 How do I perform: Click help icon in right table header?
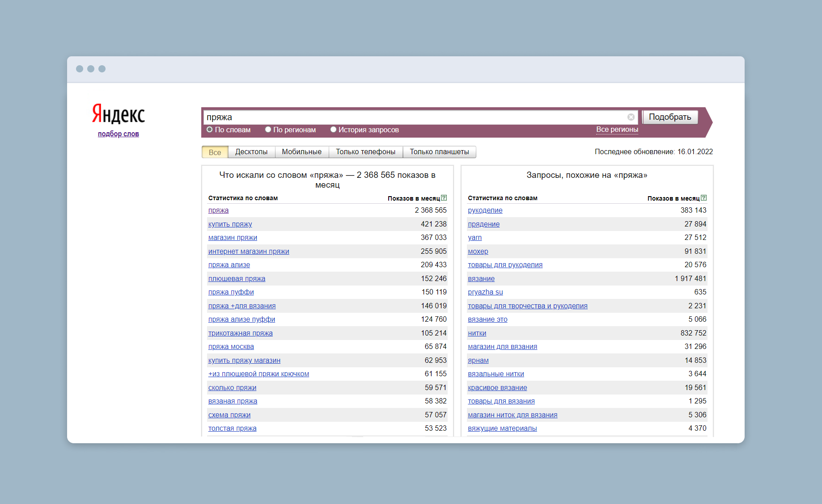pos(703,198)
